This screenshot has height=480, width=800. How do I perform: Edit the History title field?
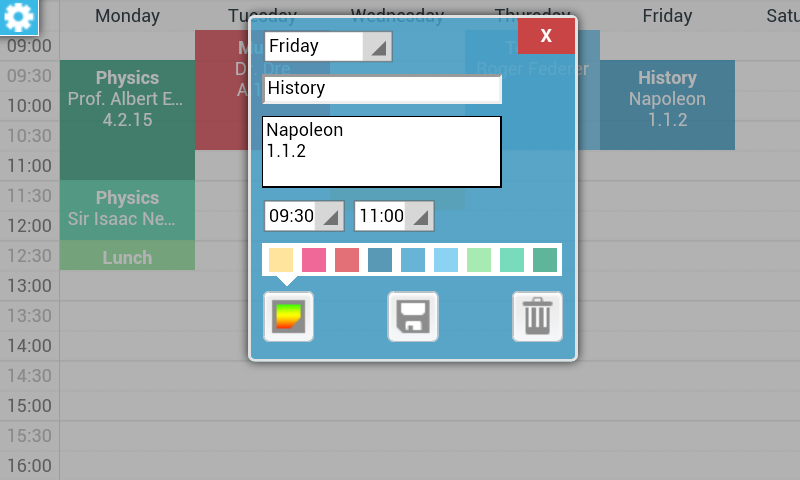(382, 89)
